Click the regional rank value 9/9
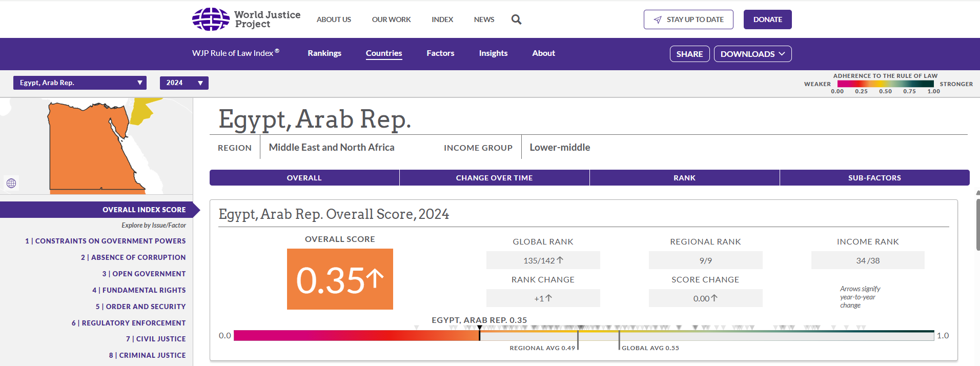Viewport: 980px width, 366px height. [706, 260]
